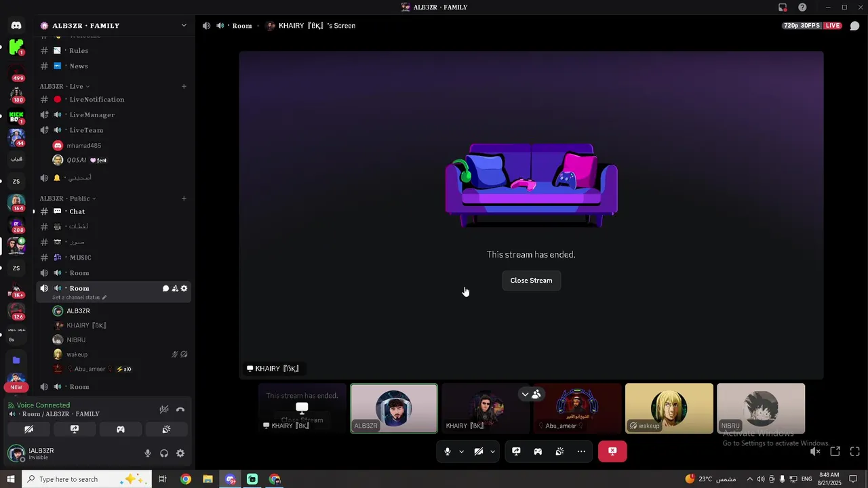Start activity in bottom call controls
Viewport: 868px width, 488px height.
pos(538,451)
